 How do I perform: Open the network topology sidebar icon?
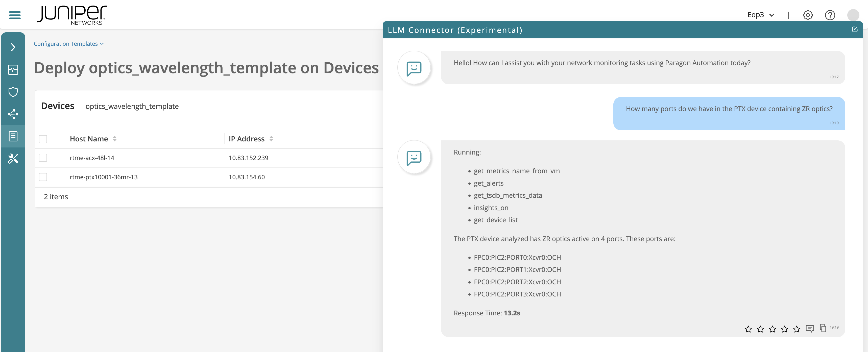click(x=13, y=114)
